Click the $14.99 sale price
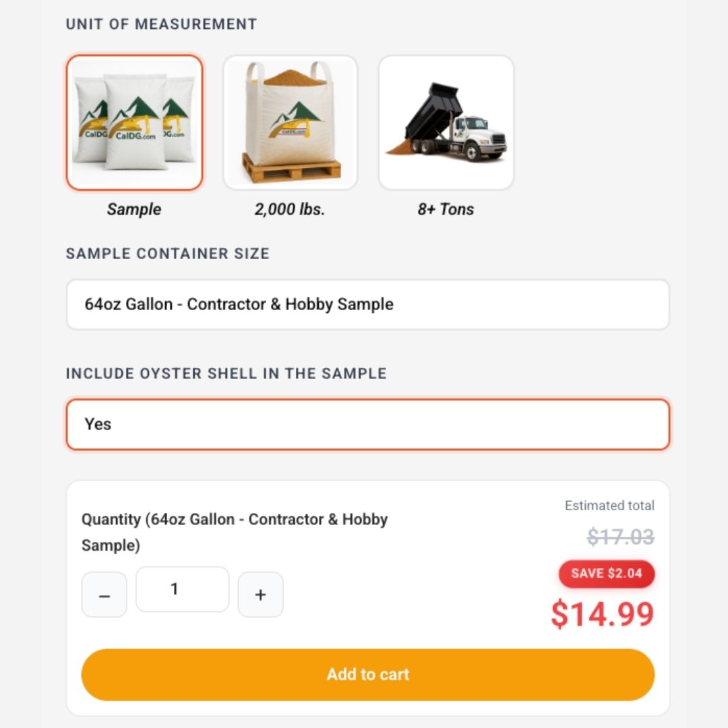 pyautogui.click(x=602, y=614)
